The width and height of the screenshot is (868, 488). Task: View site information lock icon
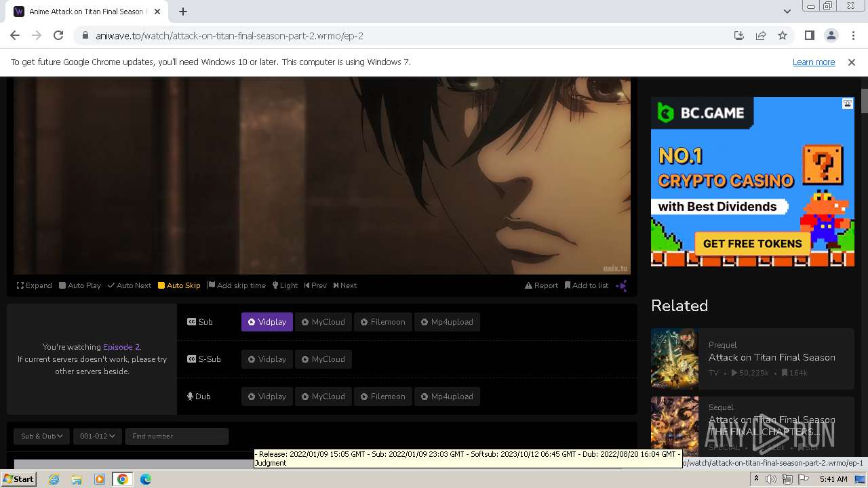[x=85, y=36]
